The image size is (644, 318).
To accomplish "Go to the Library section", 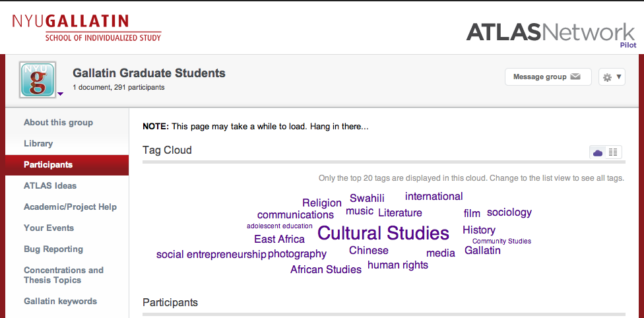I will [x=38, y=143].
